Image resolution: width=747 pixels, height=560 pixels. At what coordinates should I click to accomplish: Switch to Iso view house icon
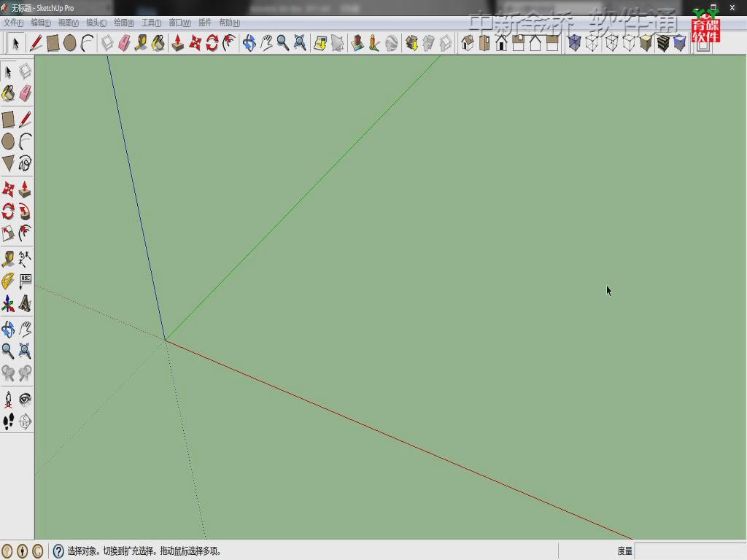click(468, 43)
